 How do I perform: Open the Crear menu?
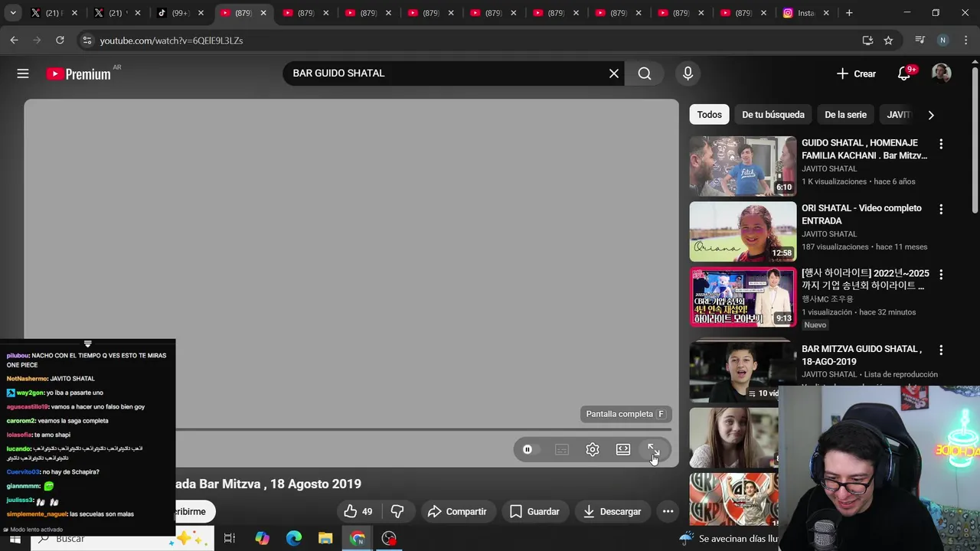tap(856, 73)
